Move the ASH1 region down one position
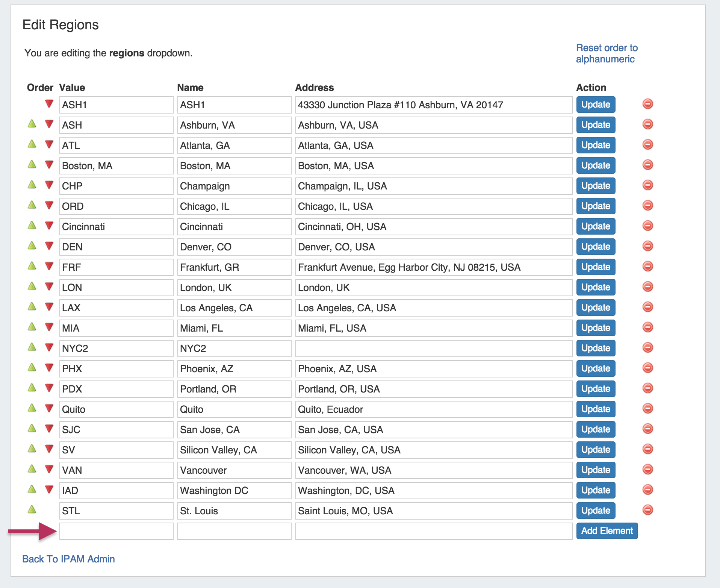Screen dimensions: 720x588 pyautogui.click(x=49, y=104)
